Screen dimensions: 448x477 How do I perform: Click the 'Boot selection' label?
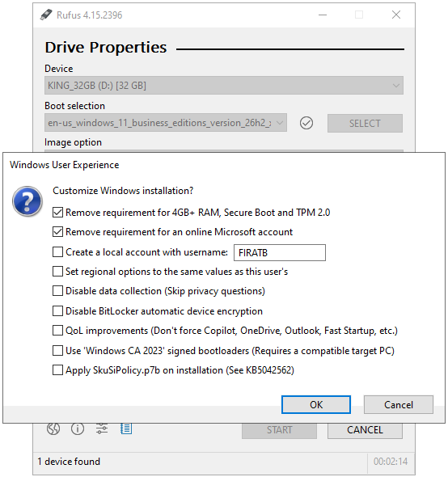pyautogui.click(x=74, y=106)
